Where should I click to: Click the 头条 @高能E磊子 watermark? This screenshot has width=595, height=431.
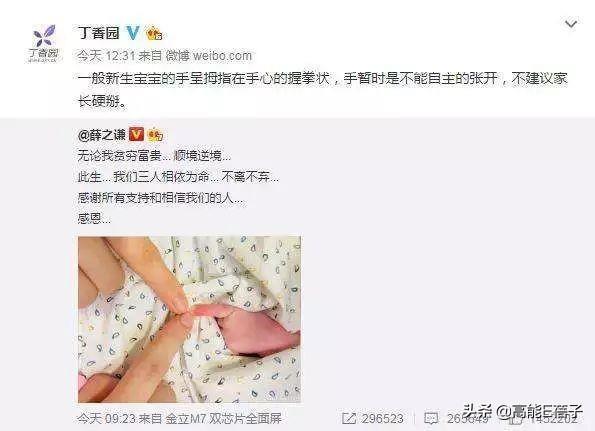(x=523, y=411)
